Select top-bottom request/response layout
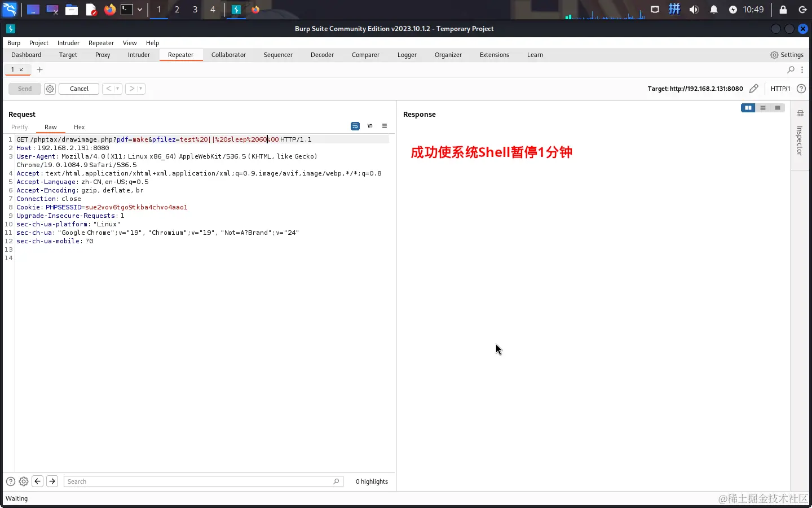This screenshot has width=812, height=508. [763, 108]
